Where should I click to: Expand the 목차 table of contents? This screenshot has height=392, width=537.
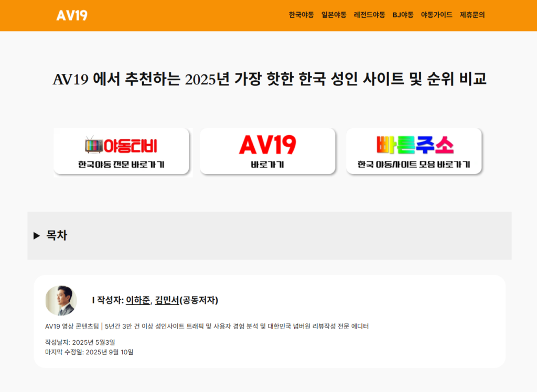tap(58, 235)
